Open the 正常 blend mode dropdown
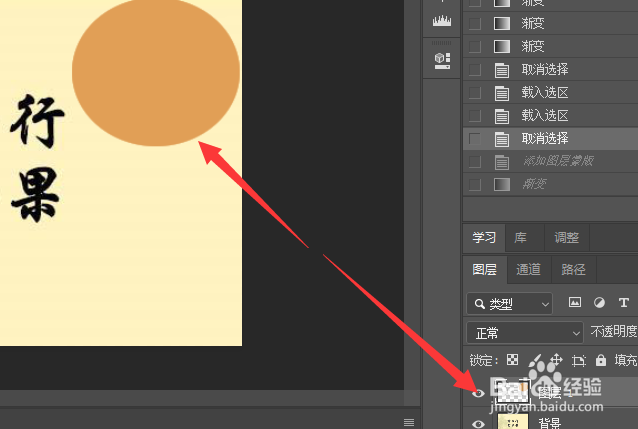The height and width of the screenshot is (429, 638). pos(525,333)
